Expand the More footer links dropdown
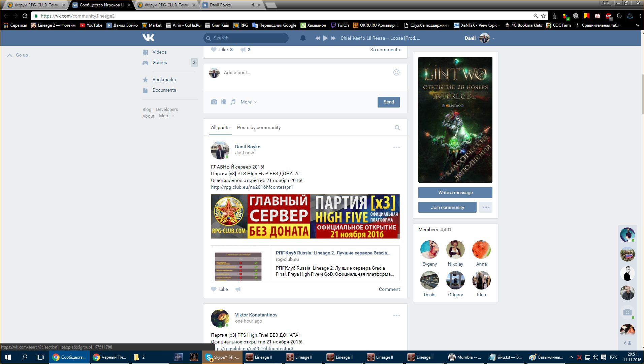 point(167,116)
